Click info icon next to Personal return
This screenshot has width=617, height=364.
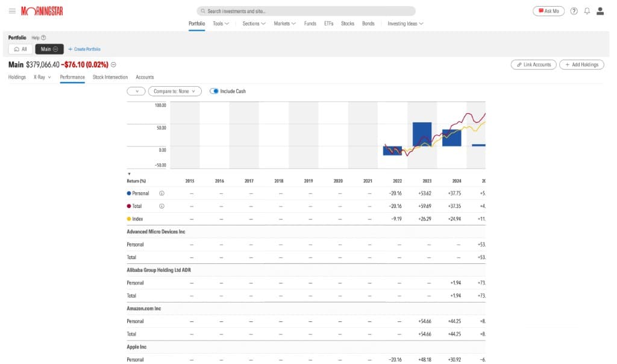click(x=161, y=193)
